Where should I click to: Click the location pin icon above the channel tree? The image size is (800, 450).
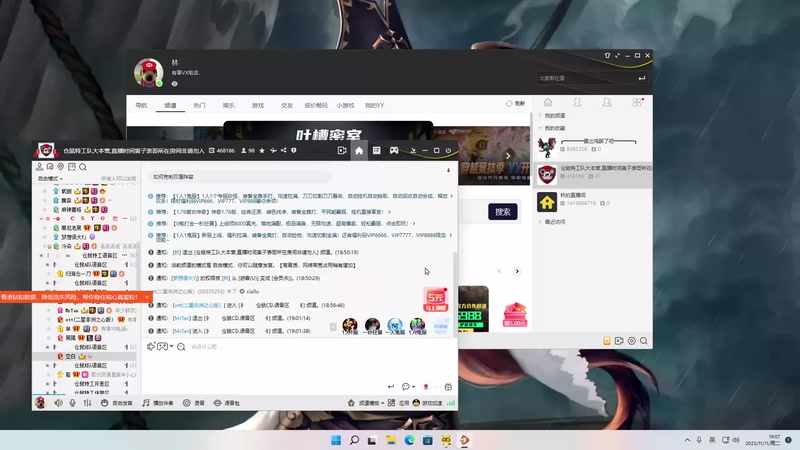tap(61, 167)
